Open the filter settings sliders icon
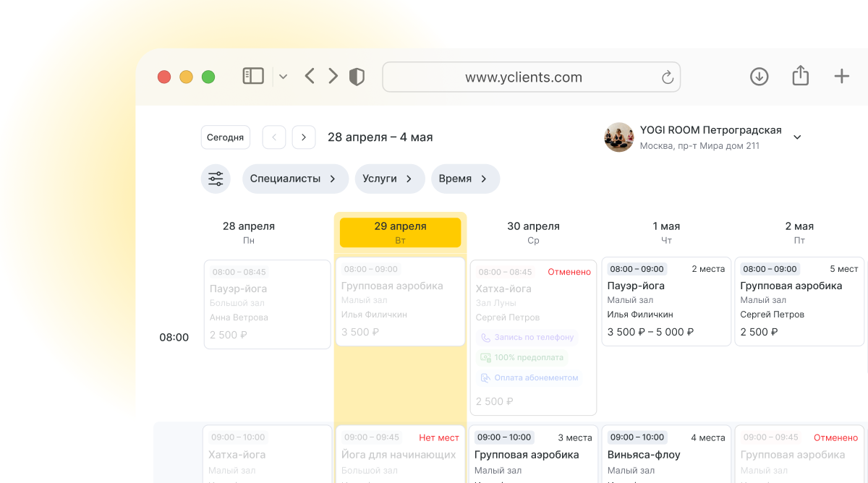The width and height of the screenshot is (868, 483). 216,179
